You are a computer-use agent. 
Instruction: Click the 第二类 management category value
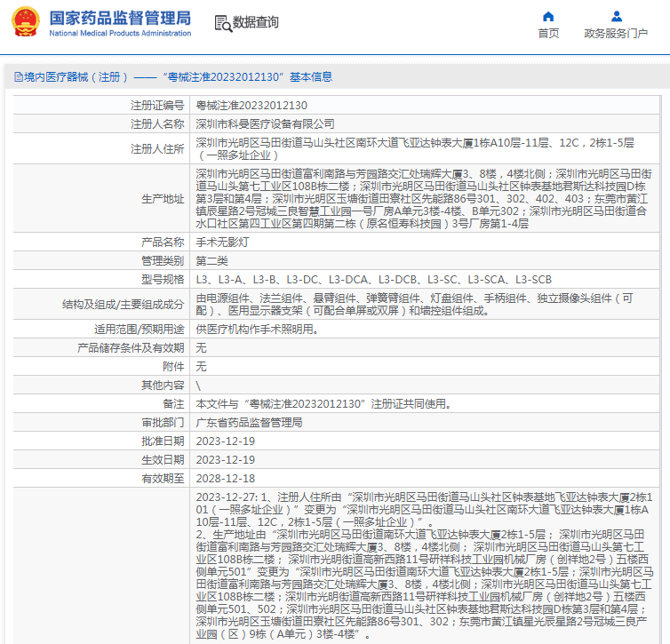pyautogui.click(x=212, y=261)
